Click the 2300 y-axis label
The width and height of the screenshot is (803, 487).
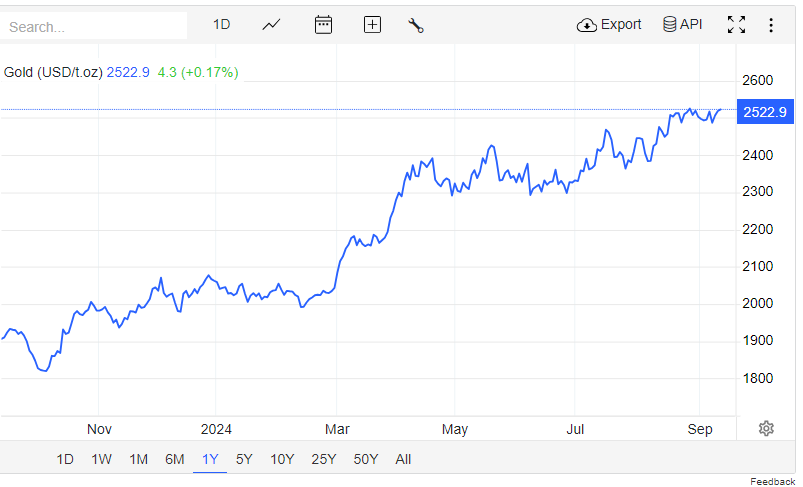(757, 192)
